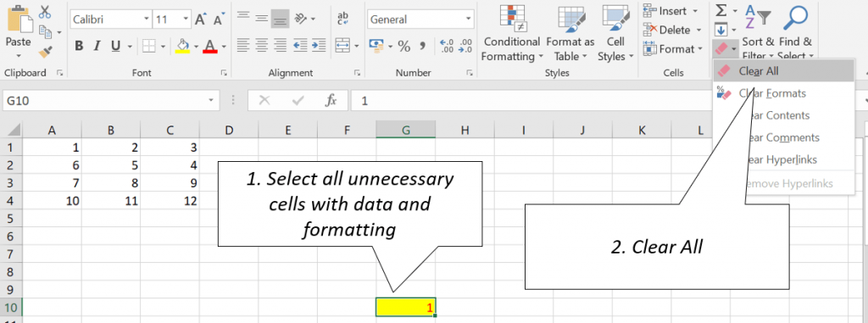868x323 pixels.
Task: Click the Insert cells button
Action: coord(671,10)
